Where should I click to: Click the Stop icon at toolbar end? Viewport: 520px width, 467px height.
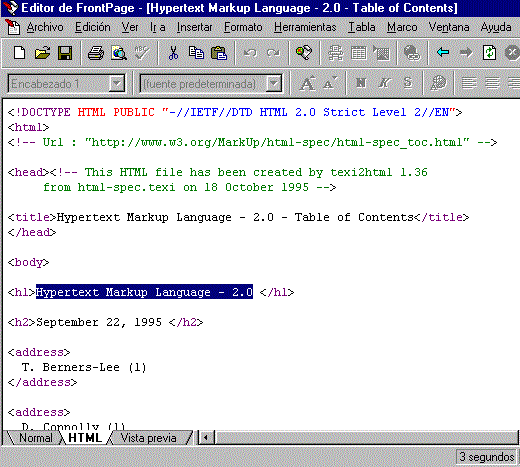pyautogui.click(x=512, y=53)
